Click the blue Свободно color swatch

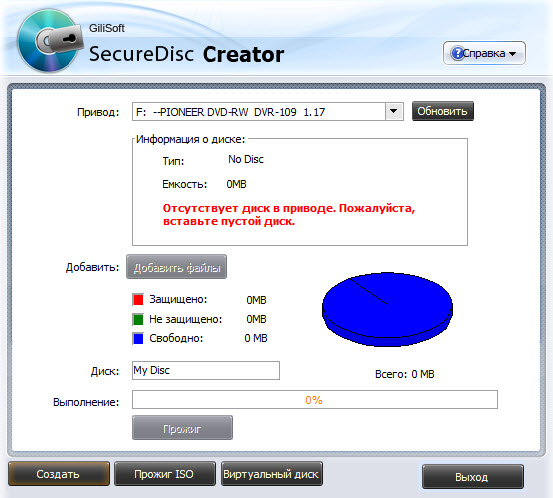pyautogui.click(x=138, y=338)
